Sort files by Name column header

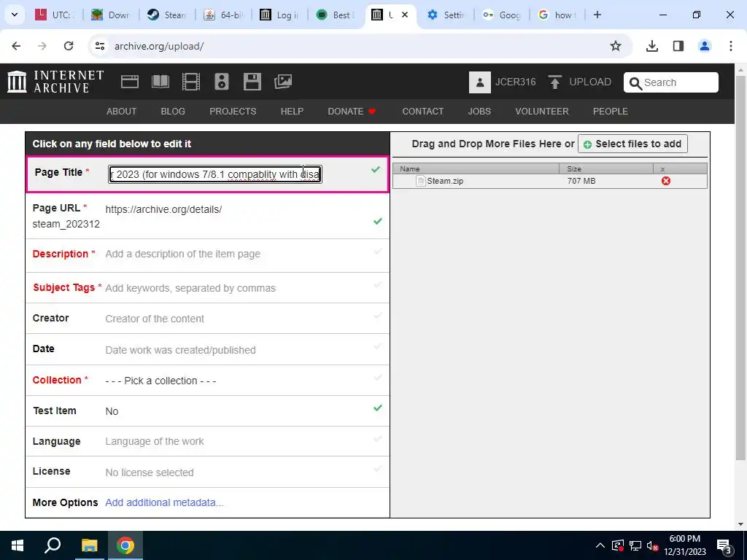coord(476,168)
